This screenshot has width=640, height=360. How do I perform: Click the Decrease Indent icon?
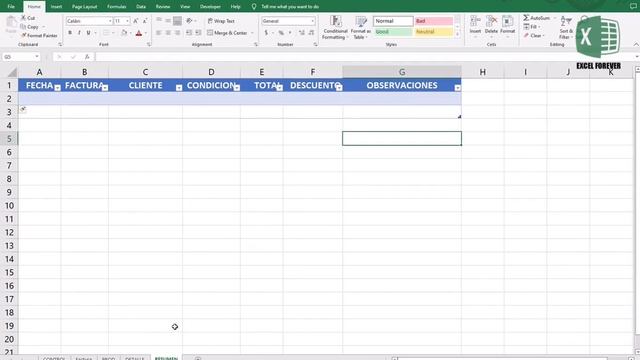(189, 33)
